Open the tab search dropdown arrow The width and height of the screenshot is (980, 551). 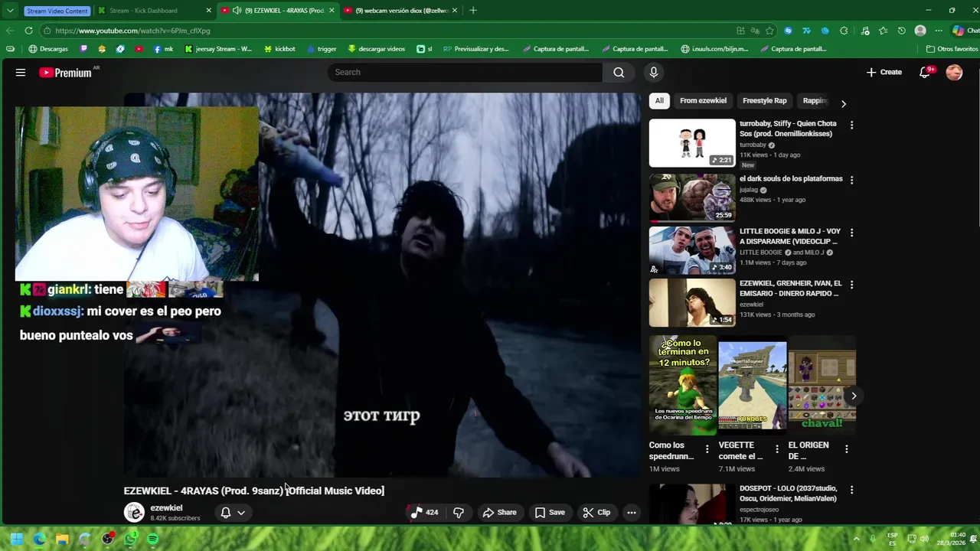pos(10,11)
